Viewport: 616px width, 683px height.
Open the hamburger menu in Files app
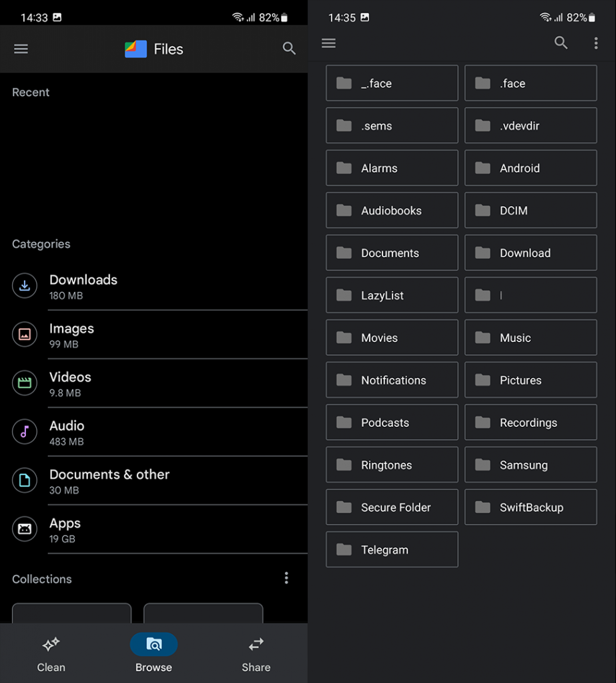21,49
